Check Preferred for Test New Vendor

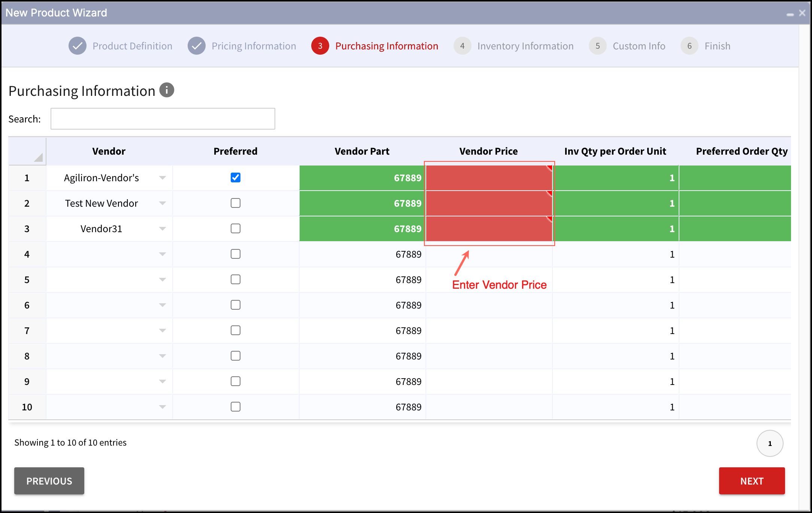tap(236, 203)
